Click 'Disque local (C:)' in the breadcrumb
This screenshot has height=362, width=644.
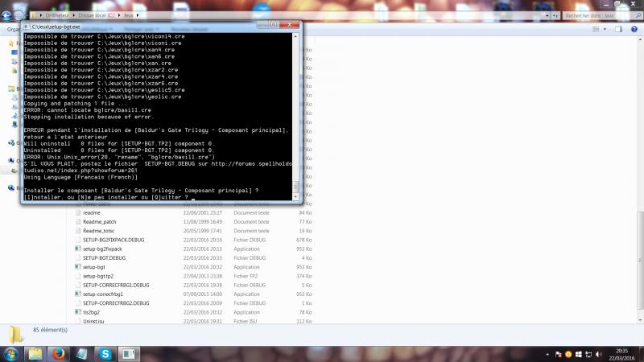coord(97,15)
